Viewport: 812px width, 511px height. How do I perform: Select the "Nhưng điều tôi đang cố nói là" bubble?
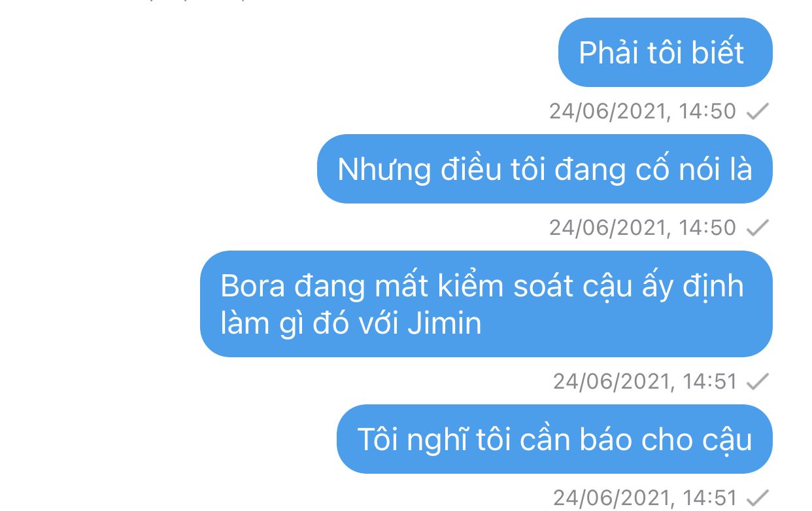tap(545, 169)
